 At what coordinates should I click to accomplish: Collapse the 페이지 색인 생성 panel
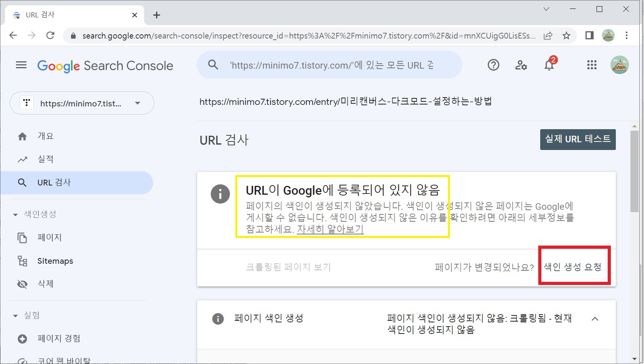(595, 318)
